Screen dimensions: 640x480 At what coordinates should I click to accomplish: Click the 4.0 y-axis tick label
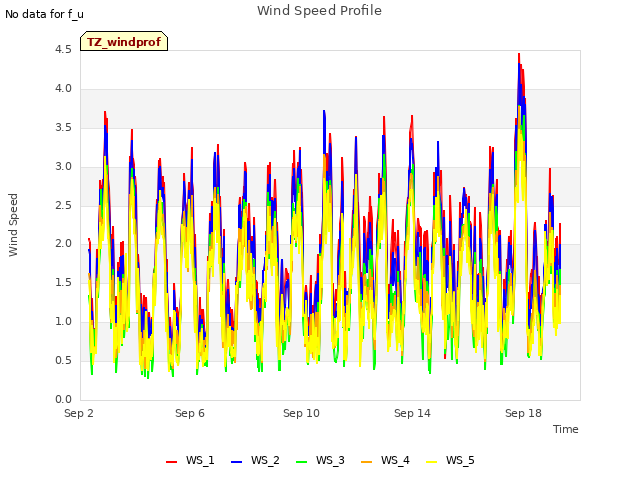tap(63, 89)
